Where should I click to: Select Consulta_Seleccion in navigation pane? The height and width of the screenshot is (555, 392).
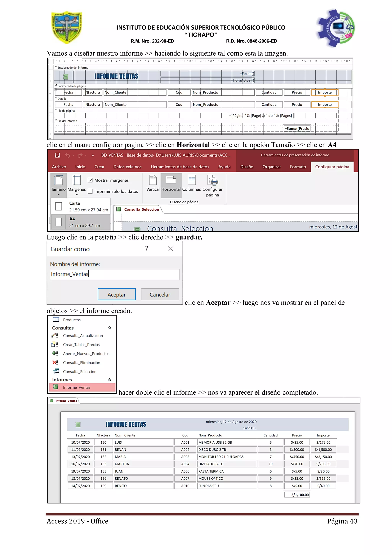click(x=79, y=372)
